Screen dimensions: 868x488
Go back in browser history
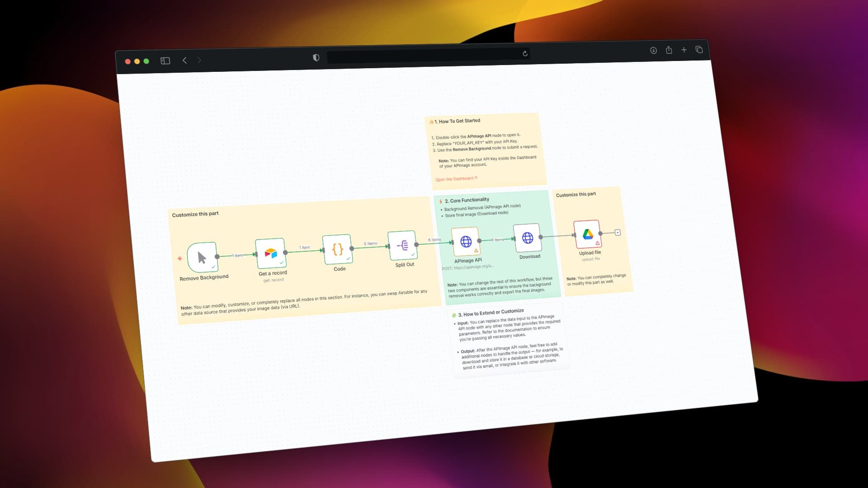point(184,60)
